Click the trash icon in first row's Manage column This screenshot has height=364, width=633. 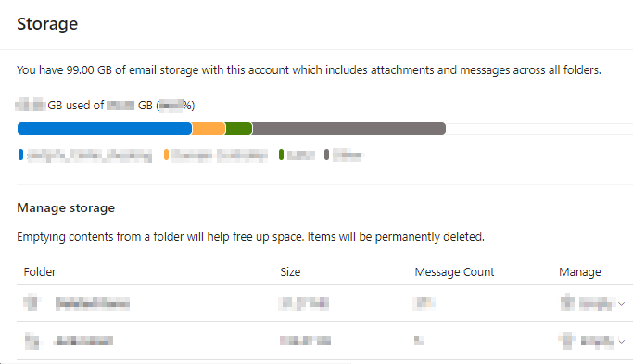[567, 303]
